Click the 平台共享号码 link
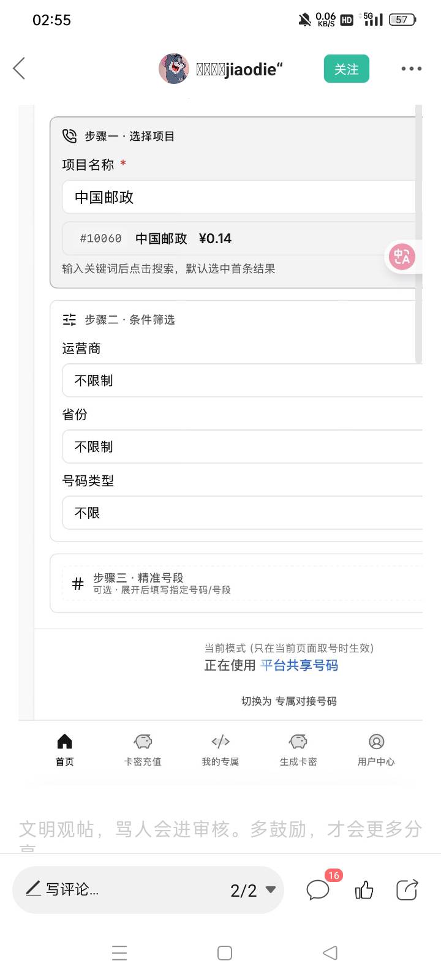441x980 pixels. point(300,665)
